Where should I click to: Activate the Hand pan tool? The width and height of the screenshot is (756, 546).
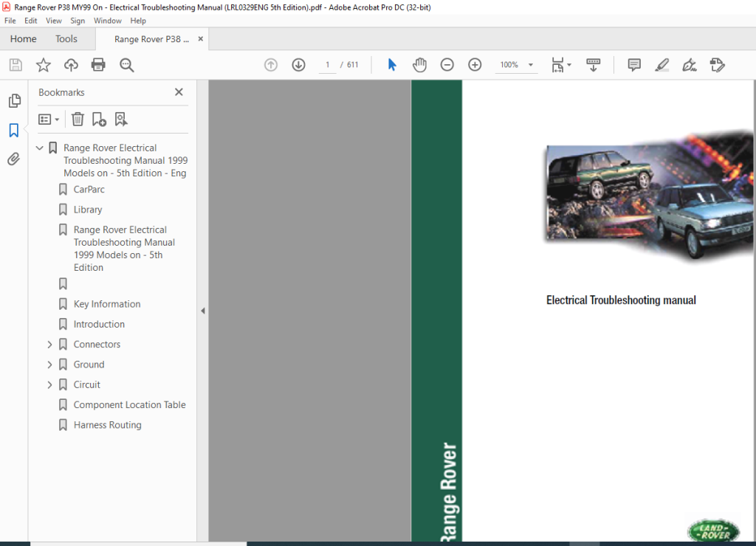point(419,65)
